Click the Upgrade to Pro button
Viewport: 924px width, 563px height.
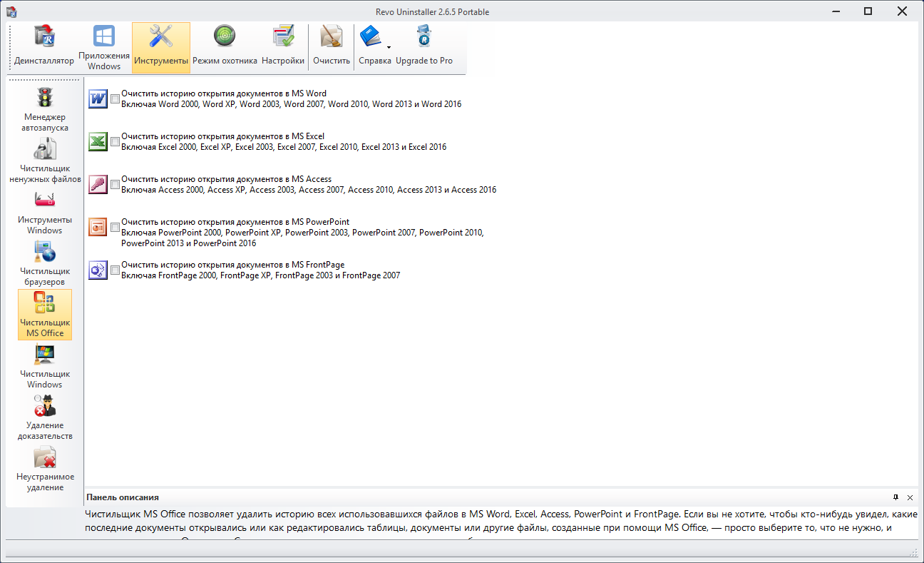click(x=424, y=47)
